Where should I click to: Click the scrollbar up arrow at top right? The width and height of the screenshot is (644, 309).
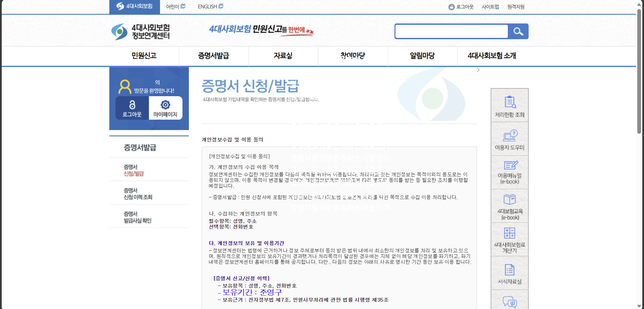click(x=639, y=4)
